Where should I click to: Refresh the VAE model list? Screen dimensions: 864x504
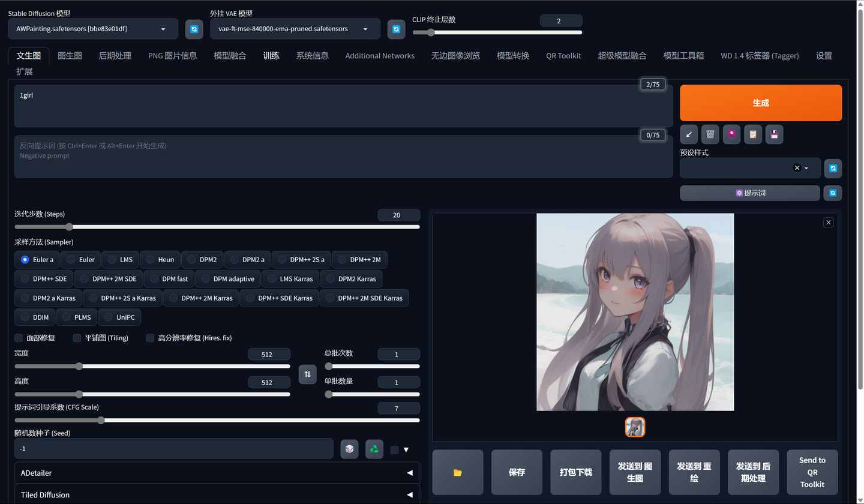[396, 29]
